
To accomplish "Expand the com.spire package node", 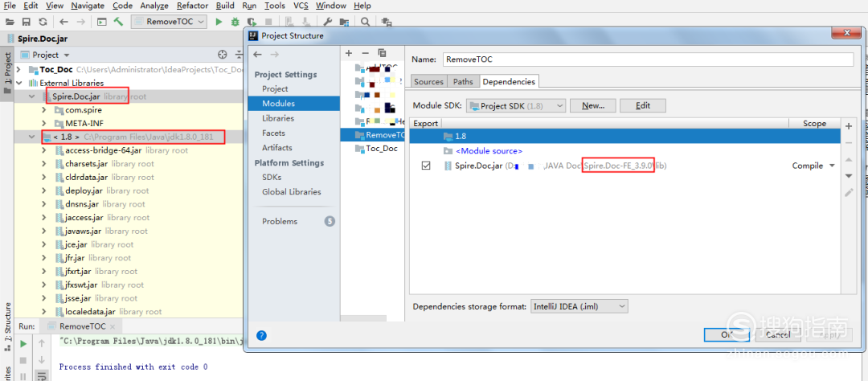I will point(44,109).
